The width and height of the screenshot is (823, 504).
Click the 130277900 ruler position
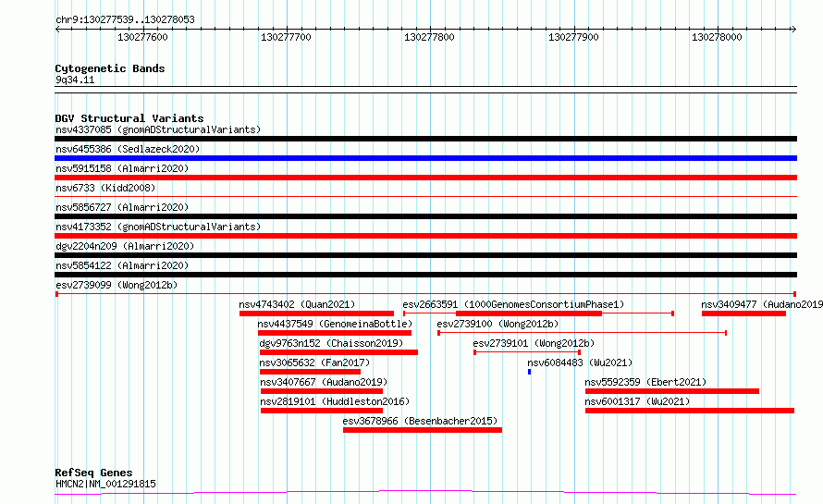573,37
